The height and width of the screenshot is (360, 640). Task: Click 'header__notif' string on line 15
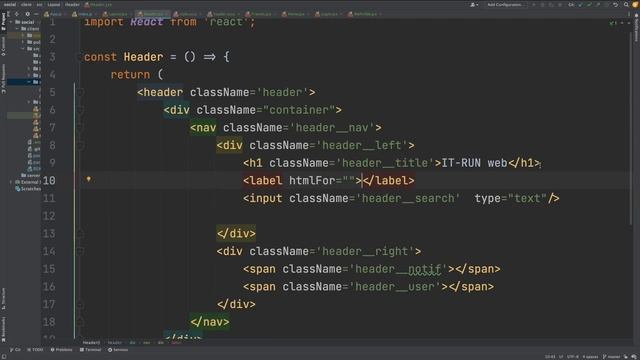tap(398, 269)
